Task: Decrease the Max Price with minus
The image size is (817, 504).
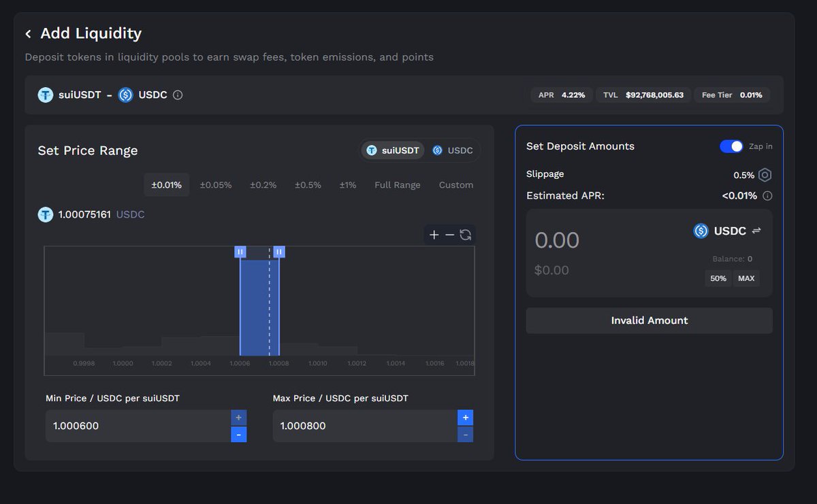Action: tap(466, 435)
